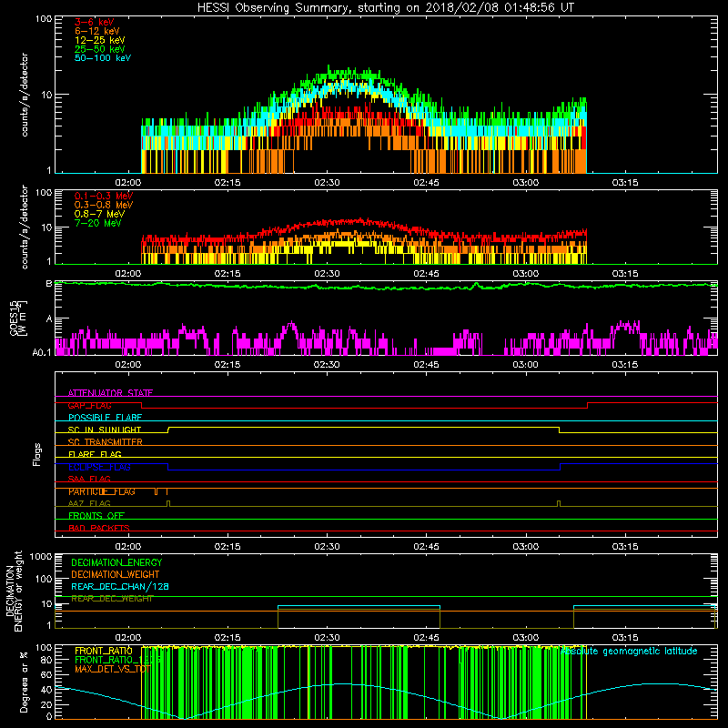Click the yellow 12-25 keV legend entry
This screenshot has height=728, width=728.
click(x=100, y=40)
